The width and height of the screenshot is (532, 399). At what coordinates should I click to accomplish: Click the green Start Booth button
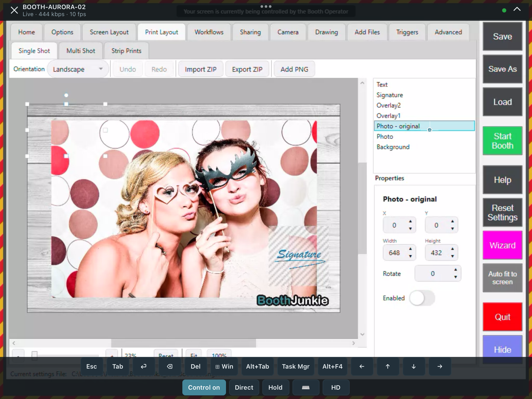coord(502,141)
